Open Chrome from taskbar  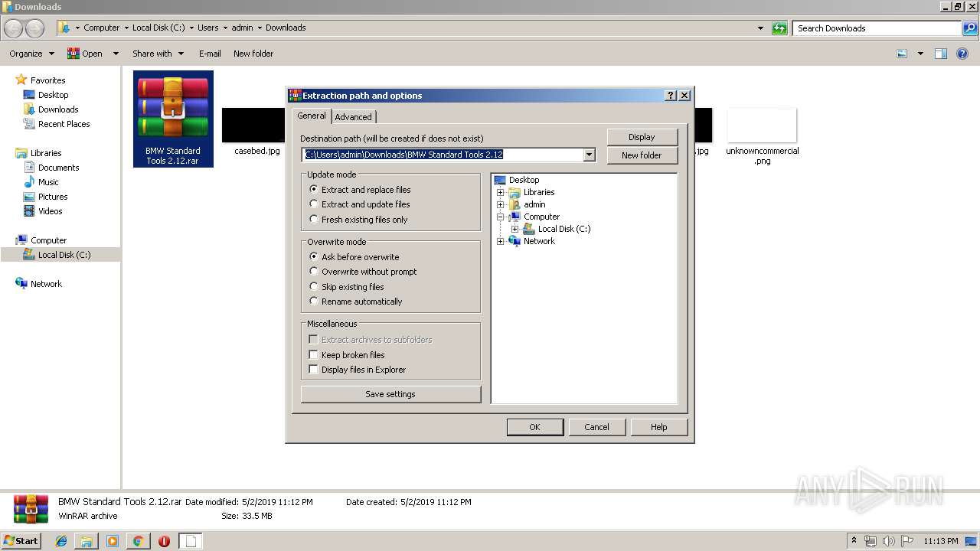point(138,541)
